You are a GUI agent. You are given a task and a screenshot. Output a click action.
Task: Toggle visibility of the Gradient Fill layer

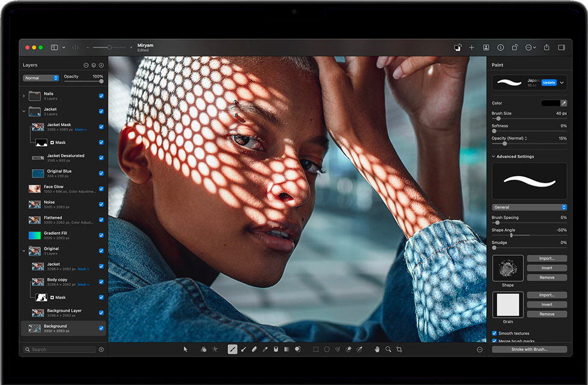point(101,235)
